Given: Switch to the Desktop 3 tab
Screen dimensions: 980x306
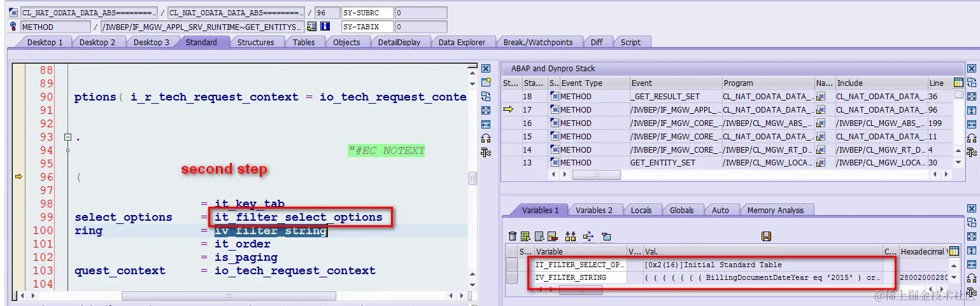Looking at the screenshot, I should click(151, 42).
